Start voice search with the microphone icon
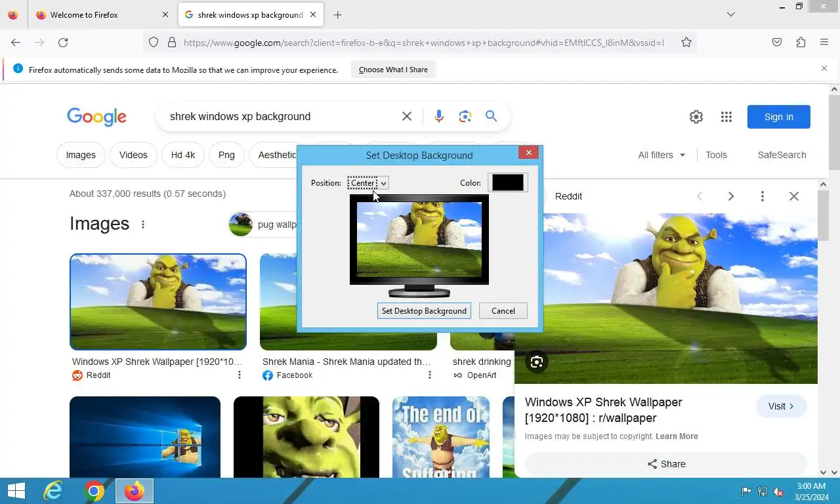The width and height of the screenshot is (840, 504). 439,116
